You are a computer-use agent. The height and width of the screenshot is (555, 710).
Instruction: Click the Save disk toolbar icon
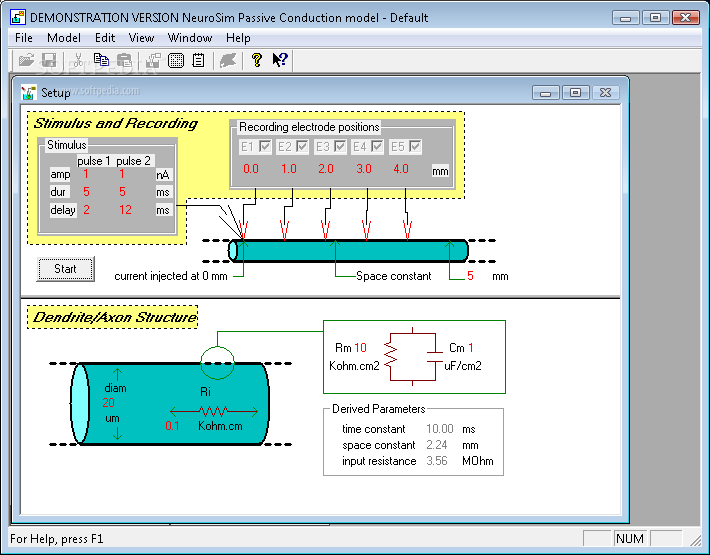49,60
